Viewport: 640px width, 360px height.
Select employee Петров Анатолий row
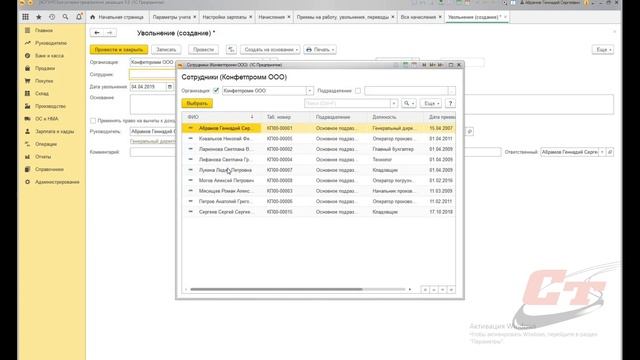[x=319, y=201]
